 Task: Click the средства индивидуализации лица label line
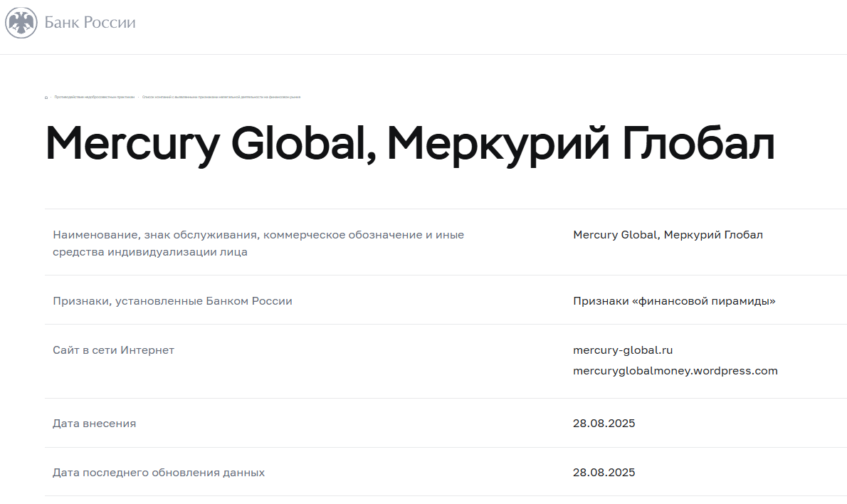coord(150,252)
